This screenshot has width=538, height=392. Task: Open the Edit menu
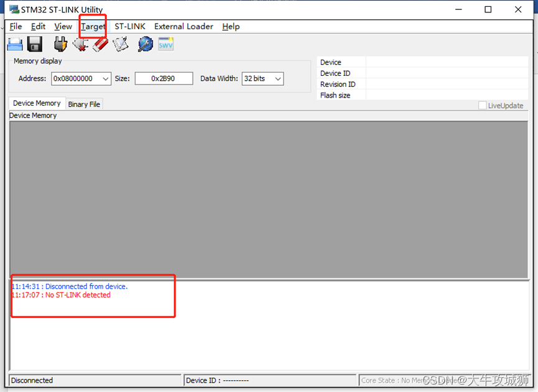[38, 26]
